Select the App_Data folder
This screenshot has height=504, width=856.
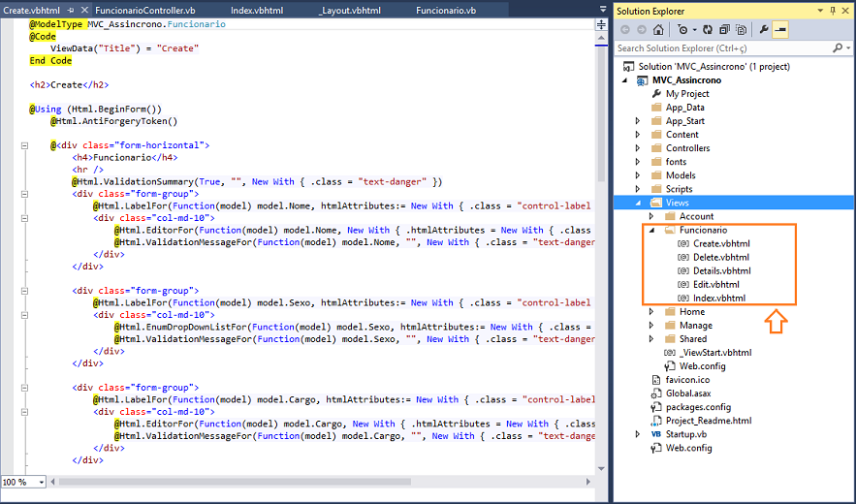pos(684,108)
